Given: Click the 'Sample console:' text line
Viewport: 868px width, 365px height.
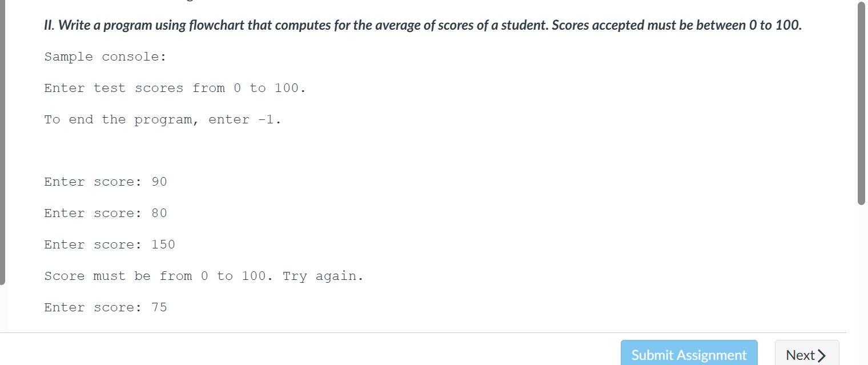Looking at the screenshot, I should pyautogui.click(x=106, y=57).
